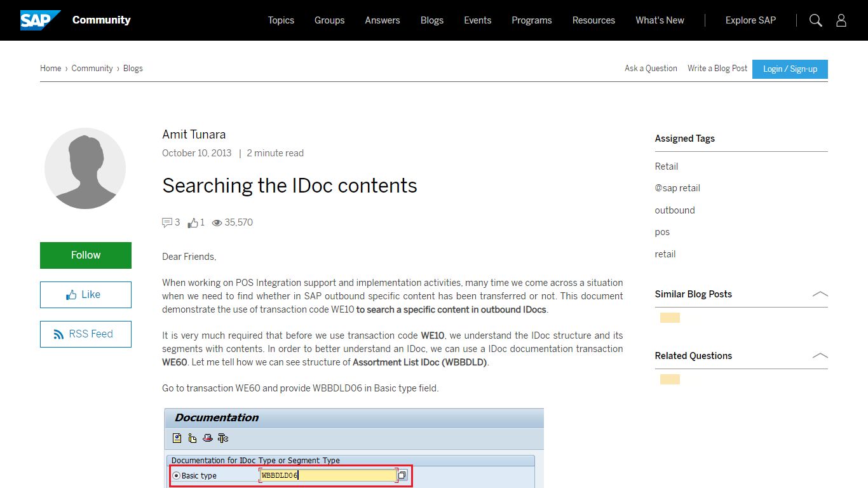Click the eye views icon showing 35,570

217,223
